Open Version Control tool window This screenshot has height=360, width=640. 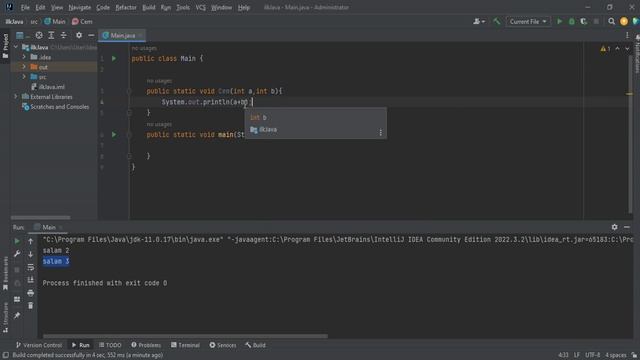39,345
